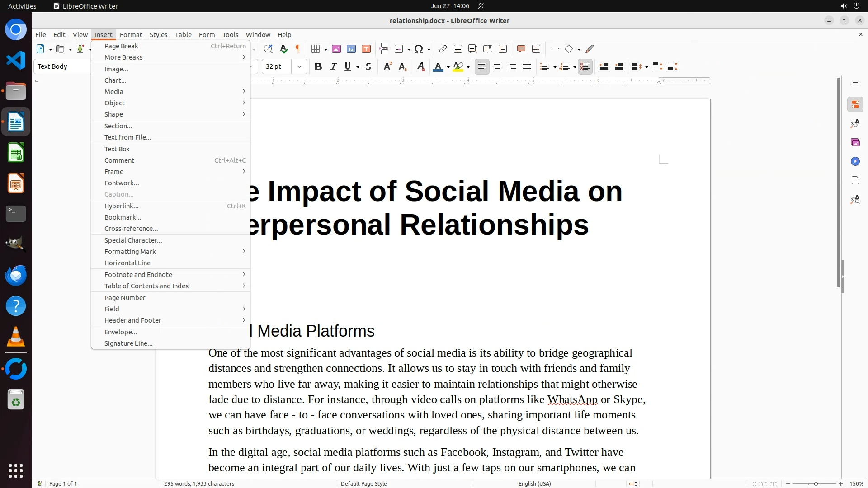The height and width of the screenshot is (488, 868).
Task: Open the font size dropdown
Action: tap(299, 67)
